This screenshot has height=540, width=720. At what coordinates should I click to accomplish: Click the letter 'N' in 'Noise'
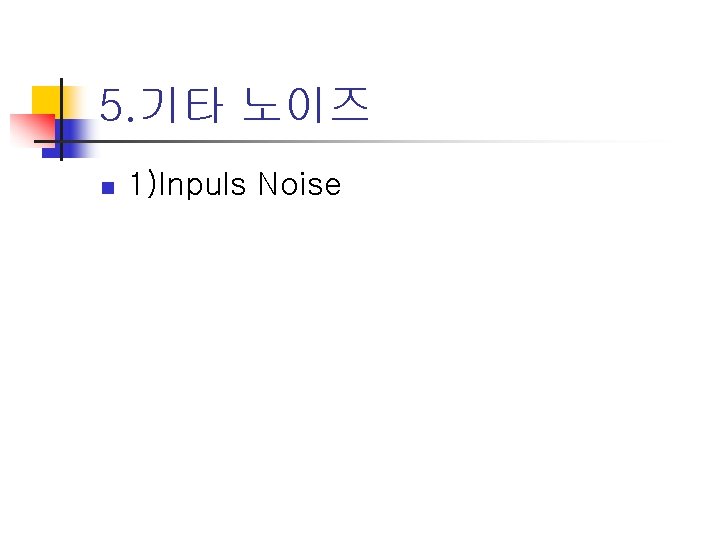point(268,185)
